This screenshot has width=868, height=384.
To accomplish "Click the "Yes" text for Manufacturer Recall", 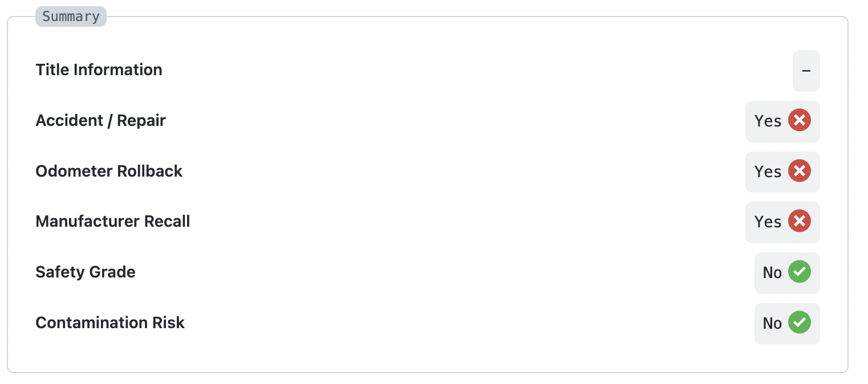I will [x=768, y=222].
